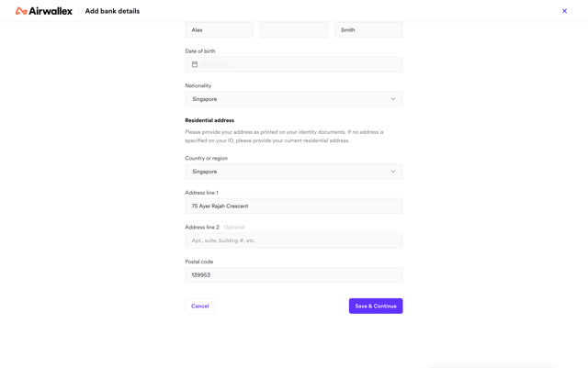Open the Date of birth field
Screen dimensions: 588x368
[294, 64]
